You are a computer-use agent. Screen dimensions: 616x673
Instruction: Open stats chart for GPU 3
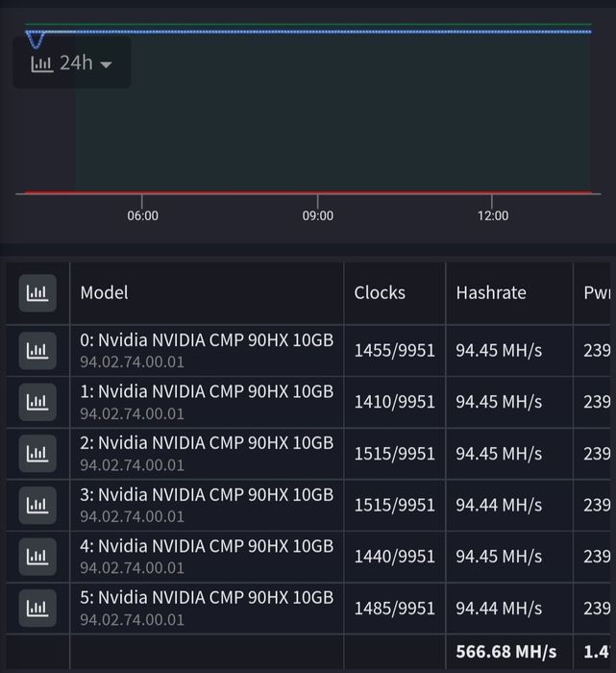coord(37,505)
